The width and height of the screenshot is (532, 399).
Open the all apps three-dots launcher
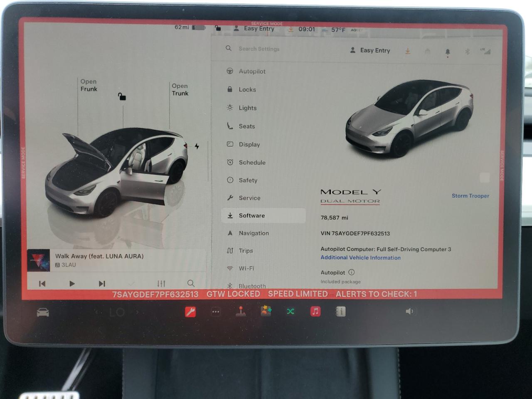[215, 312]
